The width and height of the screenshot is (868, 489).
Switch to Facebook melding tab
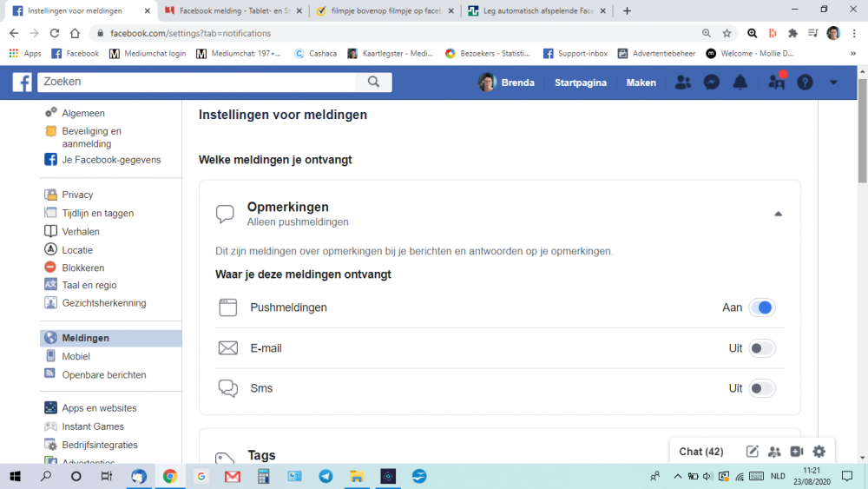click(234, 10)
